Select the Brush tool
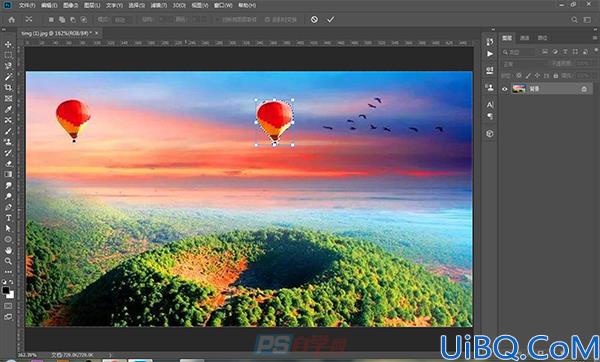Image resolution: width=600 pixels, height=362 pixels. click(x=8, y=131)
